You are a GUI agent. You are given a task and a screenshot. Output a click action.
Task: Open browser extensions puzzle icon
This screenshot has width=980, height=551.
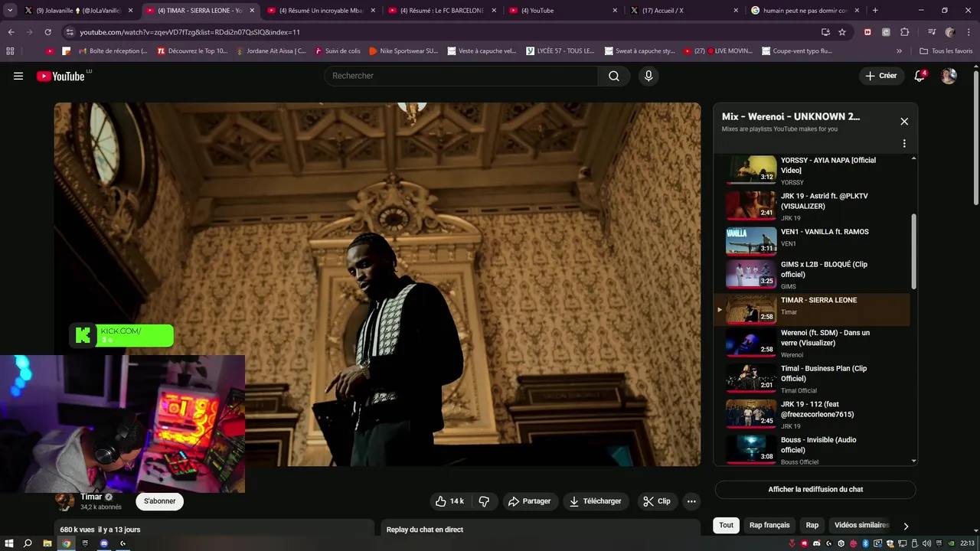(x=904, y=32)
